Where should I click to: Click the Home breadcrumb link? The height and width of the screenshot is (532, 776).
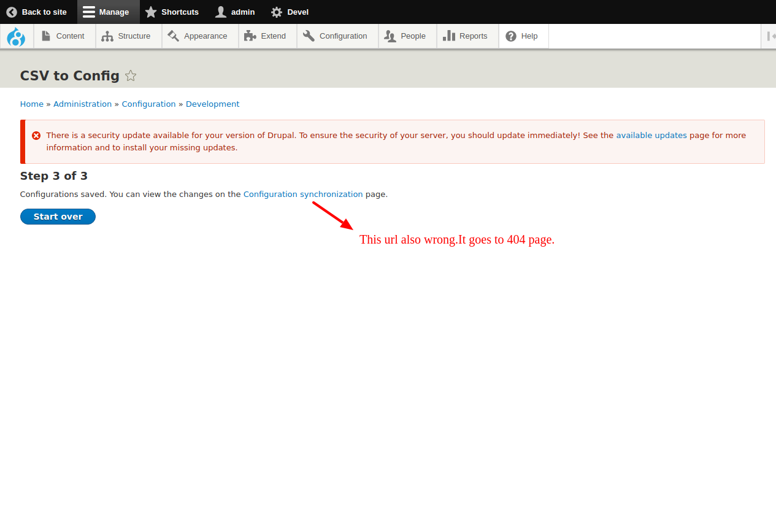(x=32, y=104)
